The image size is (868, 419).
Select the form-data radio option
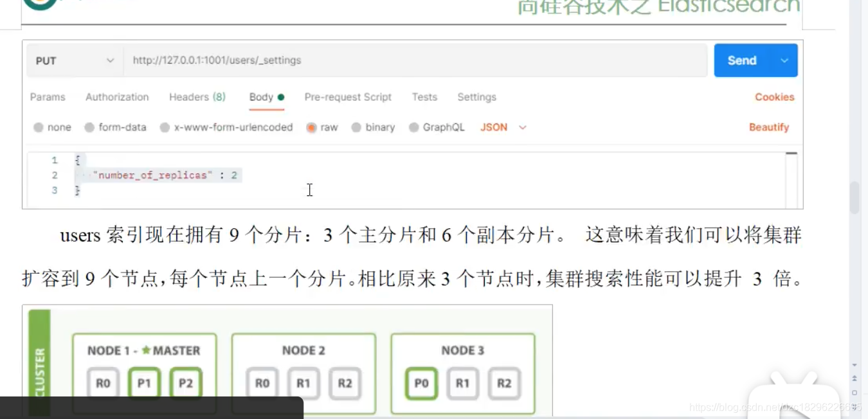[x=89, y=127]
